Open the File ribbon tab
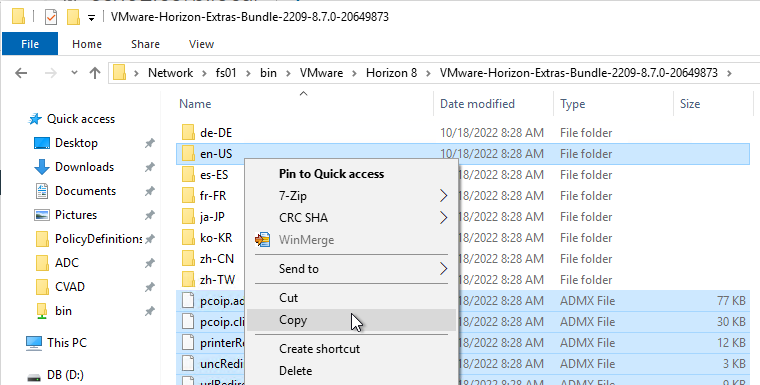 [30, 44]
